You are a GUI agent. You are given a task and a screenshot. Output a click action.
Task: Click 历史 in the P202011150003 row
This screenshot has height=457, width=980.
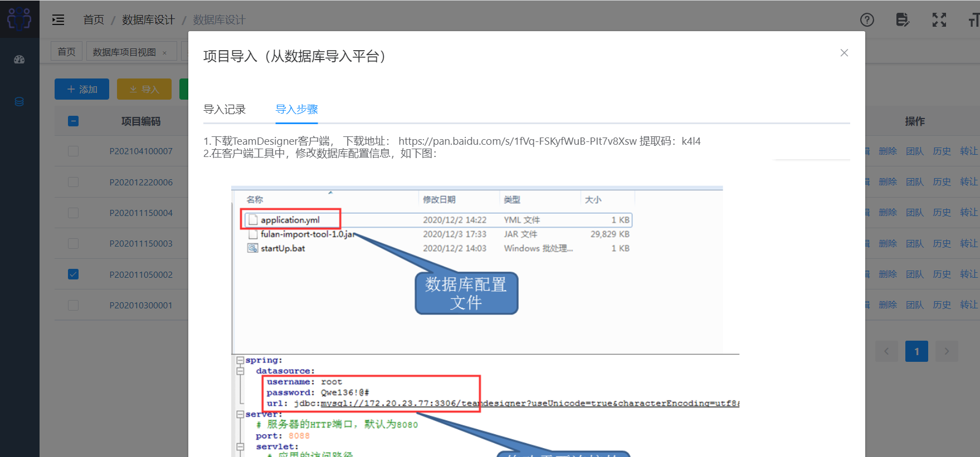coord(942,244)
